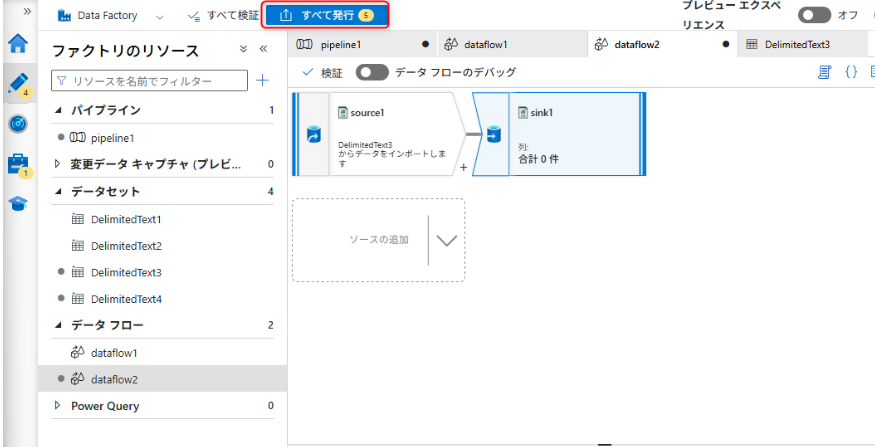The width and height of the screenshot is (875, 447).
Task: Switch to the dataflow1 tab
Action: [x=512, y=44]
